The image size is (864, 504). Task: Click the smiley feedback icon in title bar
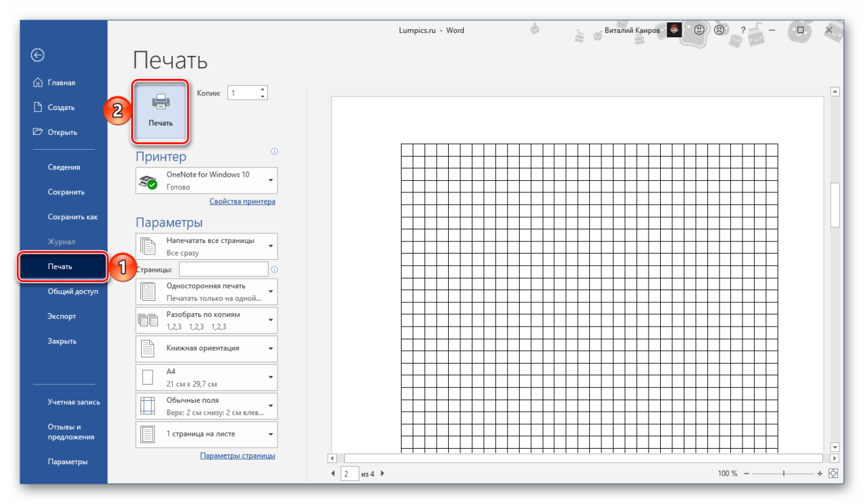700,30
